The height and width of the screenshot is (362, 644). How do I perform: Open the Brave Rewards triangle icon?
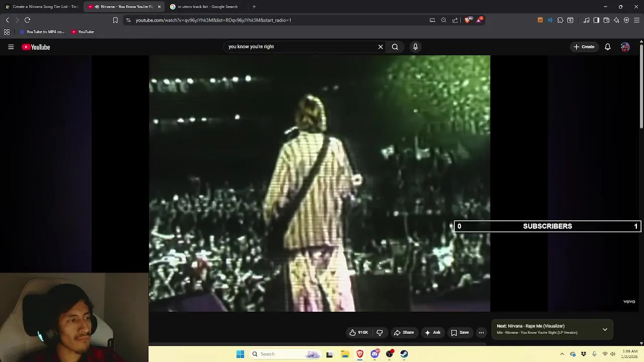[x=479, y=20]
